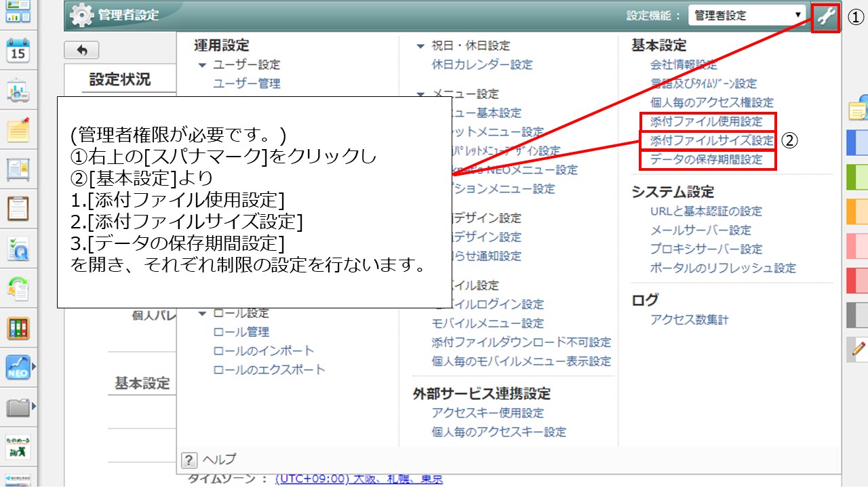Open the brown clipboard icon
This screenshot has height=488, width=868.
[x=18, y=209]
